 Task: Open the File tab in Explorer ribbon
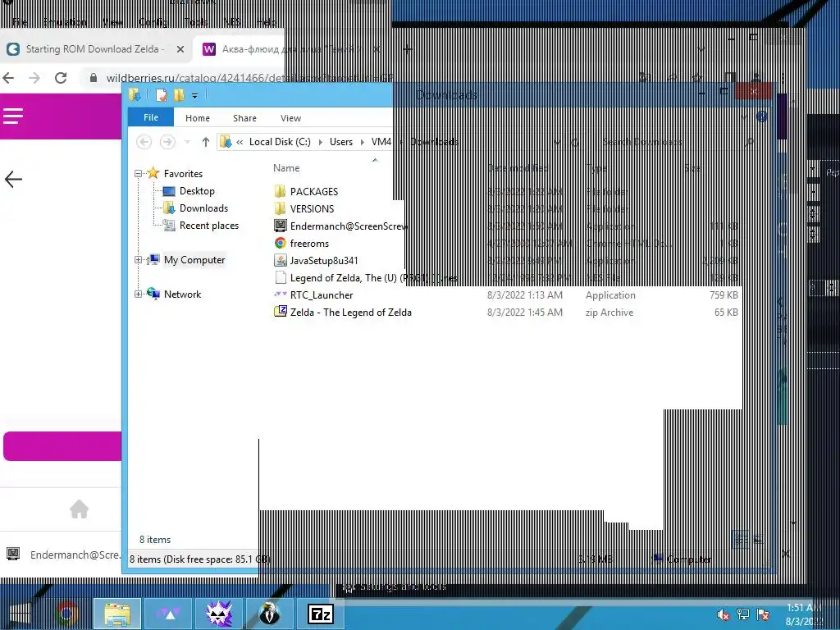pyautogui.click(x=151, y=117)
